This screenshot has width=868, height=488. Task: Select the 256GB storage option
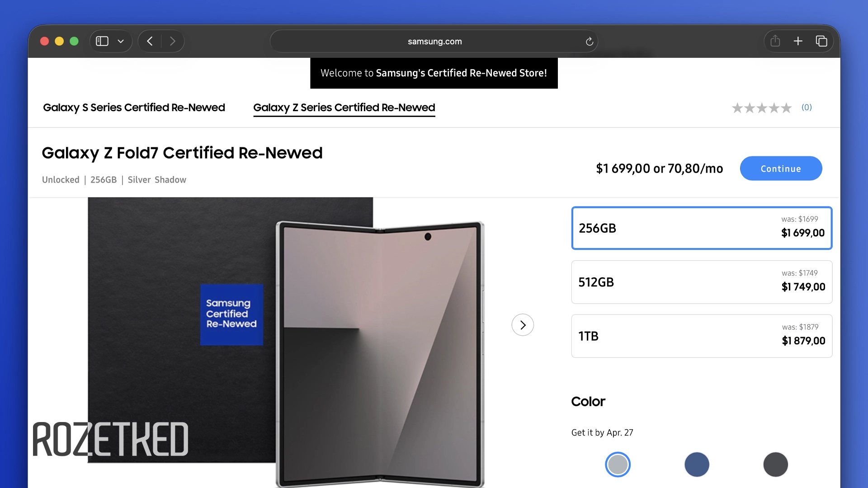(x=701, y=228)
